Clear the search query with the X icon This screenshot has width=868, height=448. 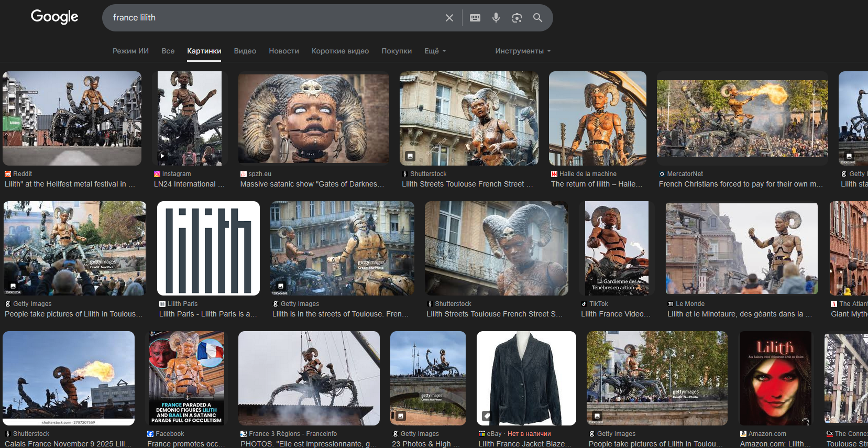pos(449,18)
